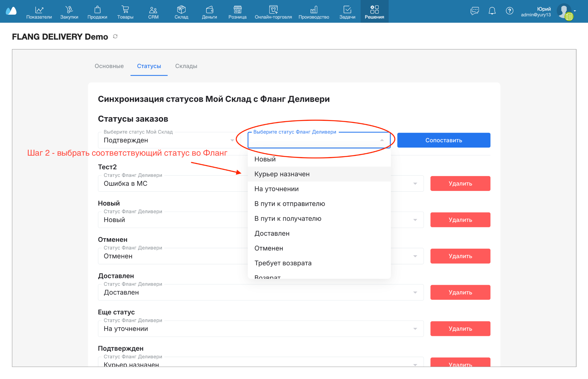The image size is (588, 379).
Task: Open the Производство section
Action: (x=314, y=13)
